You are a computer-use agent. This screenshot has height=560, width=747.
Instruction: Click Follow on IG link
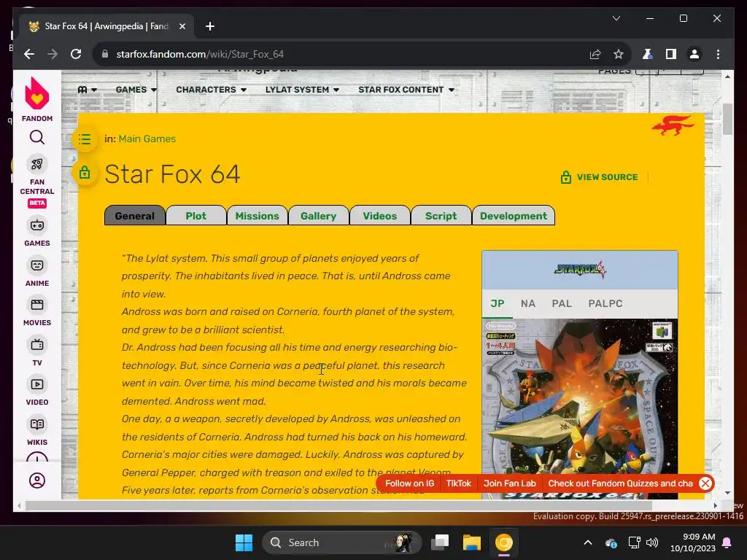(x=410, y=483)
